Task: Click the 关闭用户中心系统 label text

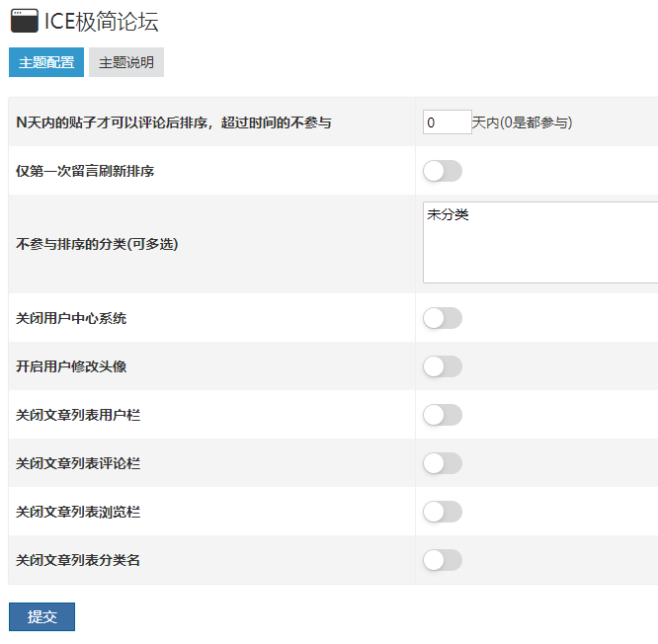Action: [x=72, y=318]
